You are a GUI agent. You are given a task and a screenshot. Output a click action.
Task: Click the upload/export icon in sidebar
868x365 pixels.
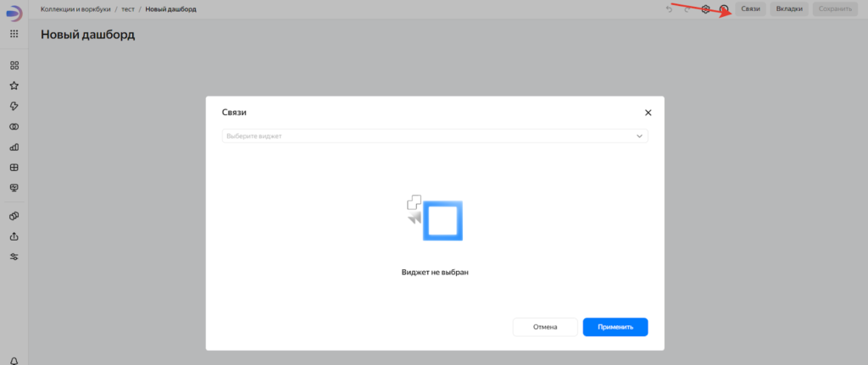pos(14,236)
